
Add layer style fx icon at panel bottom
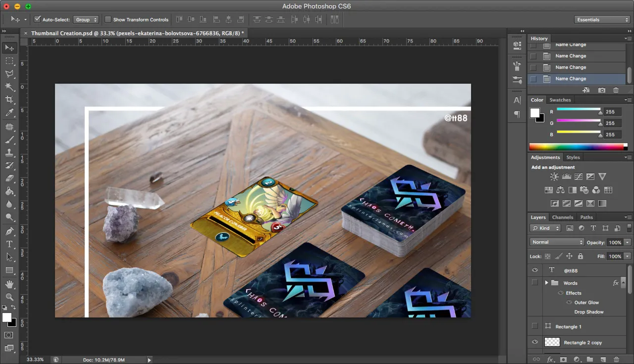tap(551, 360)
